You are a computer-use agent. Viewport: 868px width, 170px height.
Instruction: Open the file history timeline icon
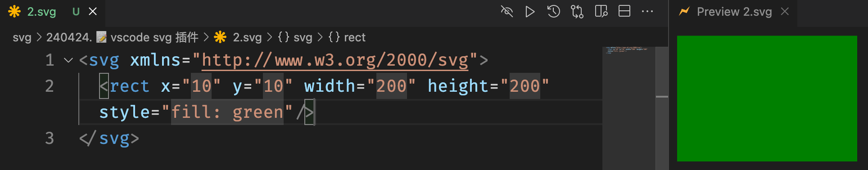click(553, 12)
